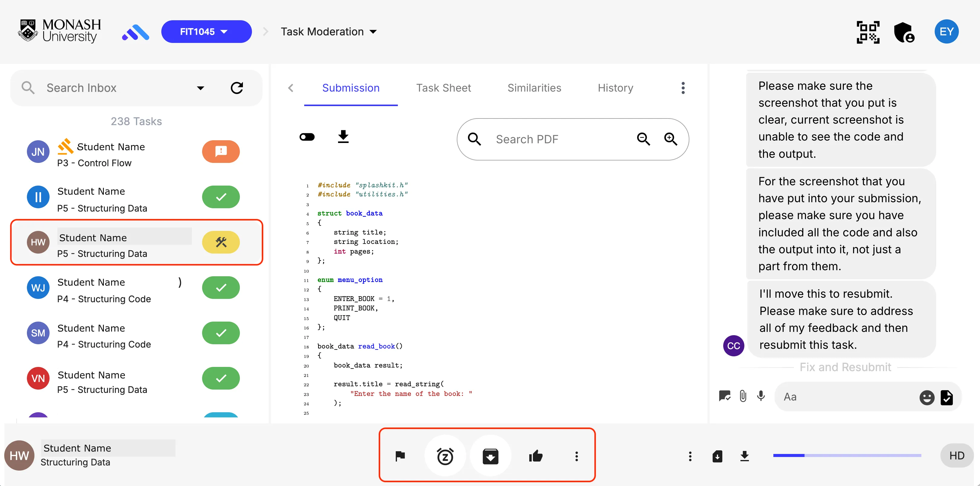Image resolution: width=980 pixels, height=486 pixels.
Task: Open the footer kebab menu beside download icons
Action: pos(690,456)
